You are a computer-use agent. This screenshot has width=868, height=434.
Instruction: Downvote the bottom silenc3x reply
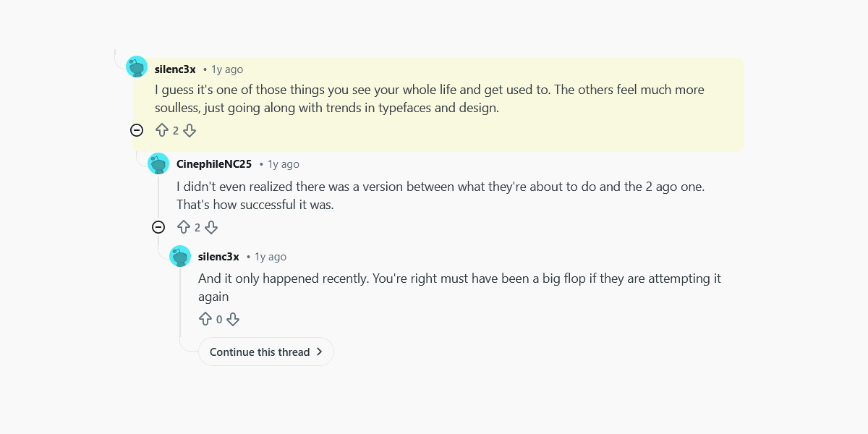(233, 319)
